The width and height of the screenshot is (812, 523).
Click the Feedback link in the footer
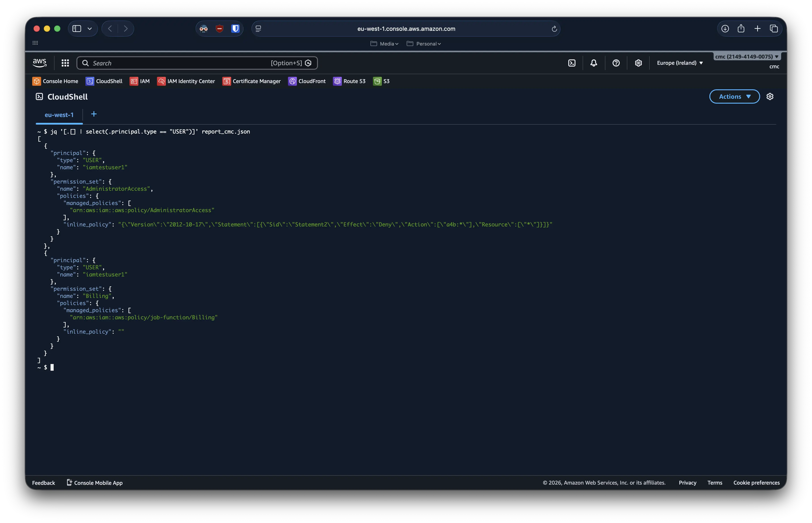(44, 483)
